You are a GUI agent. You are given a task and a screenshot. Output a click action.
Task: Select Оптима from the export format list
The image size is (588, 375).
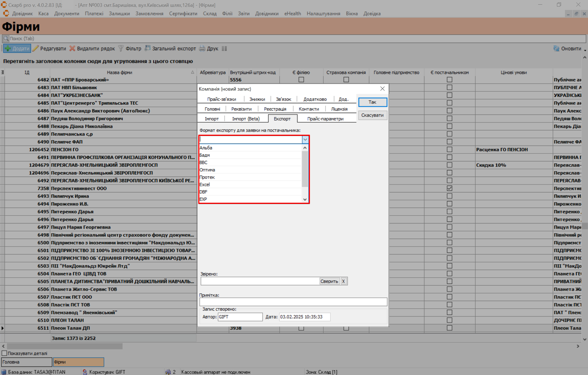(208, 170)
